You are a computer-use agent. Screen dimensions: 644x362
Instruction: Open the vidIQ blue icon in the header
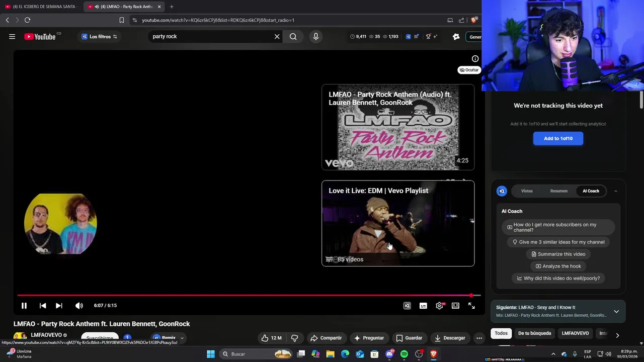click(x=408, y=36)
